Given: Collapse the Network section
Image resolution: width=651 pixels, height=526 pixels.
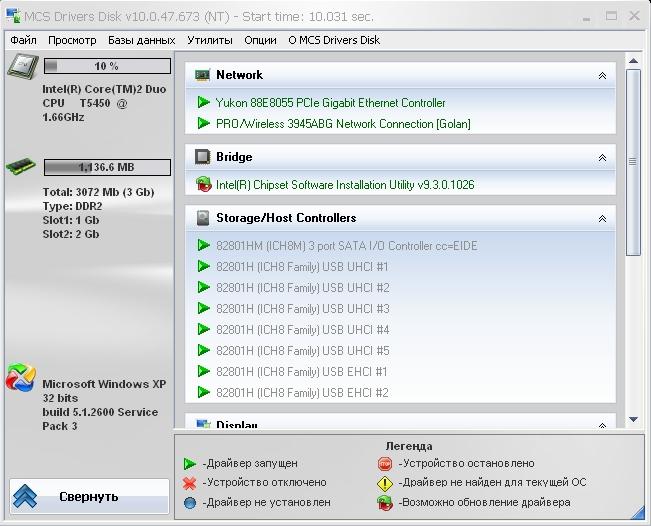Looking at the screenshot, I should pyautogui.click(x=602, y=76).
